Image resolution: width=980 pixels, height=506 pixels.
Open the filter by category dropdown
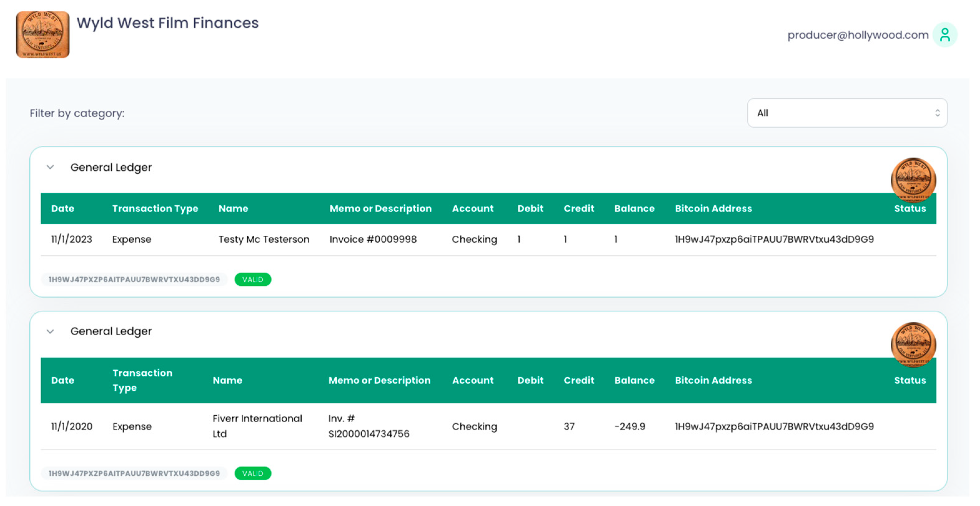(x=847, y=113)
